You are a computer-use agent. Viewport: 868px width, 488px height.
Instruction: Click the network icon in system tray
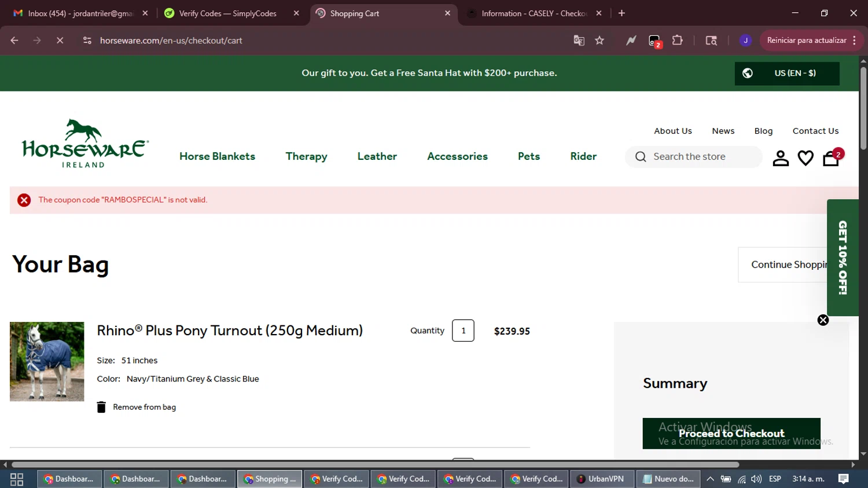coord(742,479)
